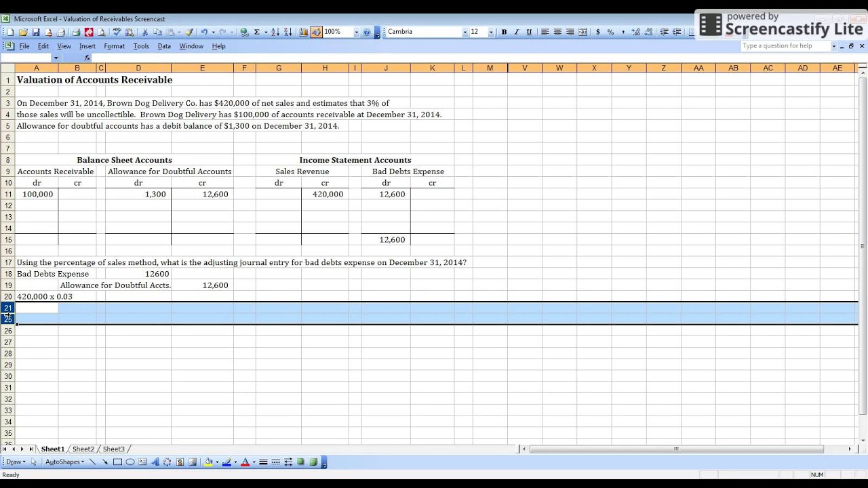The width and height of the screenshot is (868, 488).
Task: Insert WordArt from Drawing toolbar
Action: 155,462
